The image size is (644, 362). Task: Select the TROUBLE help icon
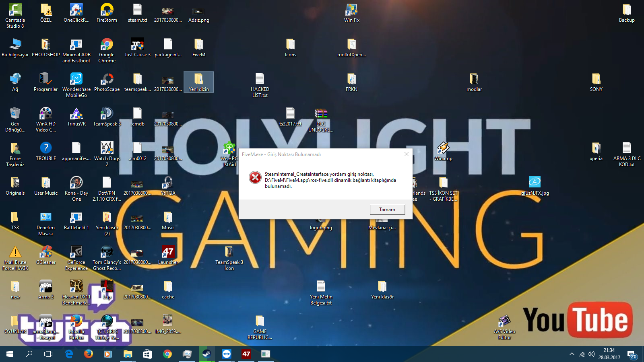46,152
